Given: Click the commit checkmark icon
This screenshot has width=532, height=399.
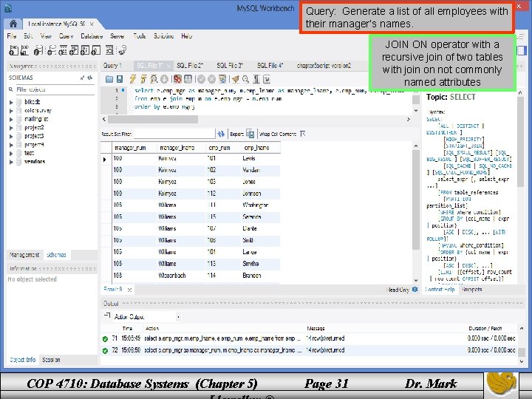Looking at the screenshot, I should (201, 79).
